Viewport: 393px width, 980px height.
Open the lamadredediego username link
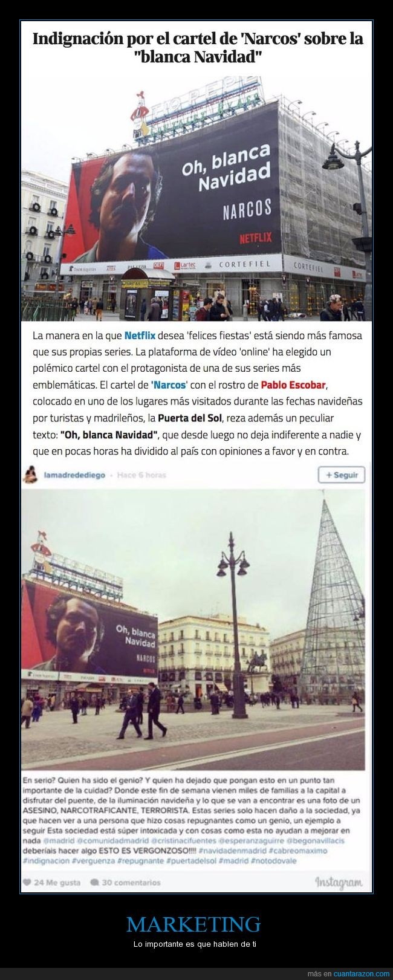(x=74, y=475)
